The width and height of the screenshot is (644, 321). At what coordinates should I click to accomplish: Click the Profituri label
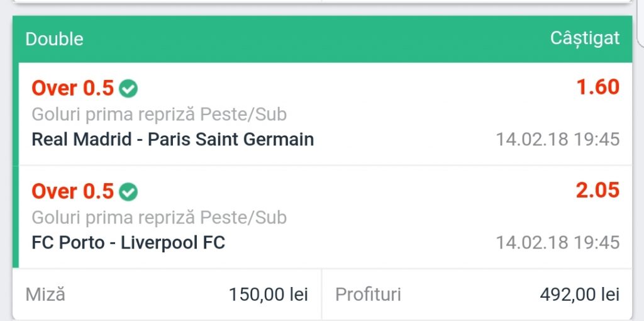368,295
